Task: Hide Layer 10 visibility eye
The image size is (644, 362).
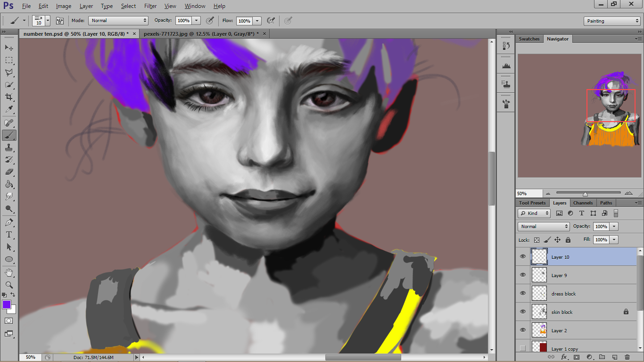Action: 522,257
